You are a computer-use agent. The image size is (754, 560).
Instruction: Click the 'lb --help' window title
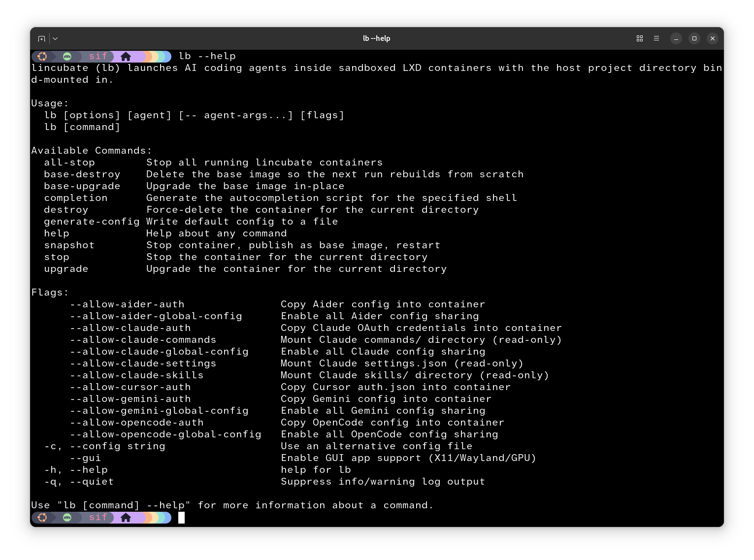[x=377, y=38]
